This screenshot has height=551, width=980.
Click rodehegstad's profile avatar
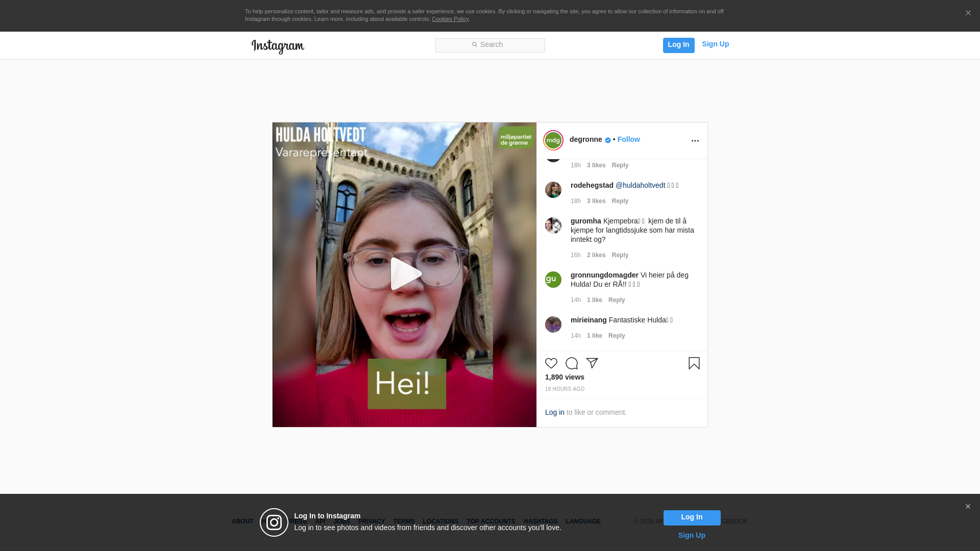(x=553, y=190)
